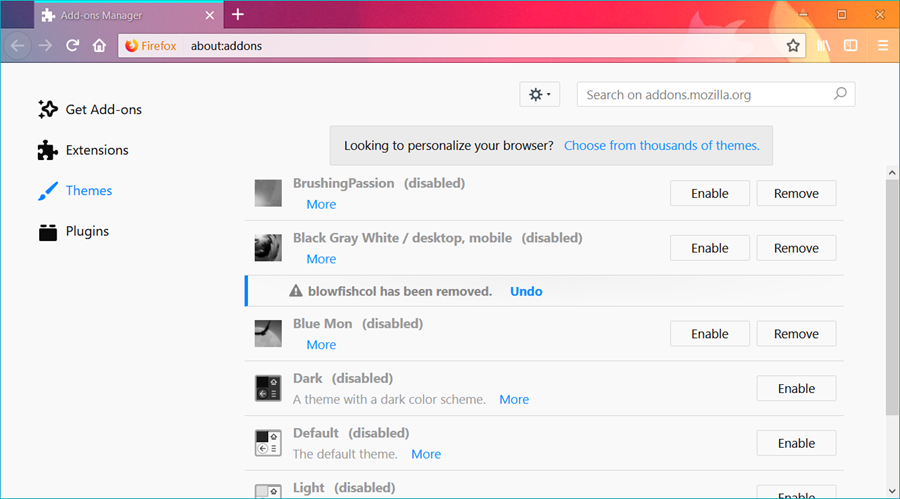The width and height of the screenshot is (900, 499).
Task: Open the hamburger application menu
Action: point(883,45)
